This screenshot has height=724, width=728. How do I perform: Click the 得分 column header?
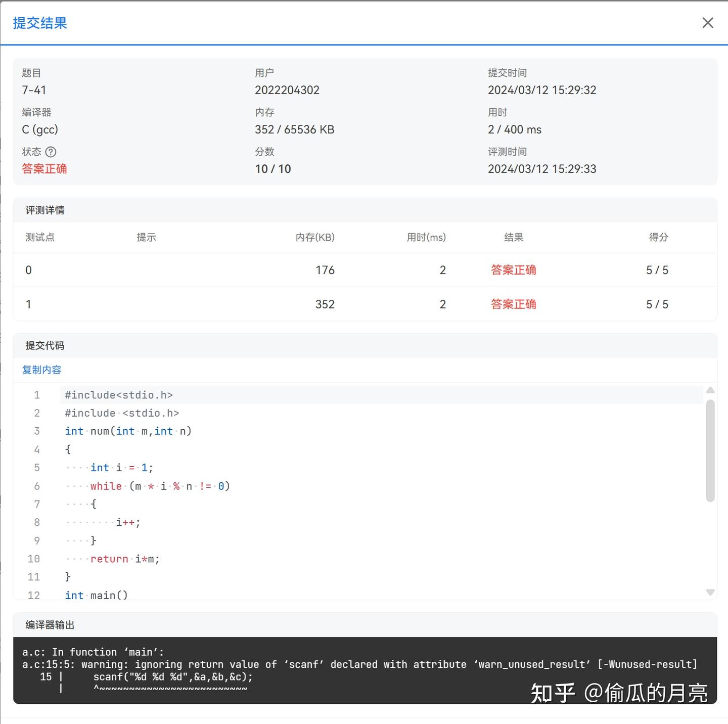(659, 237)
